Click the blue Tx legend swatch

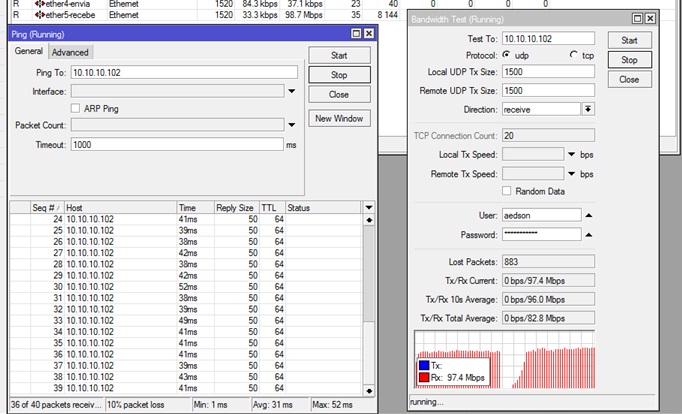[x=424, y=365]
